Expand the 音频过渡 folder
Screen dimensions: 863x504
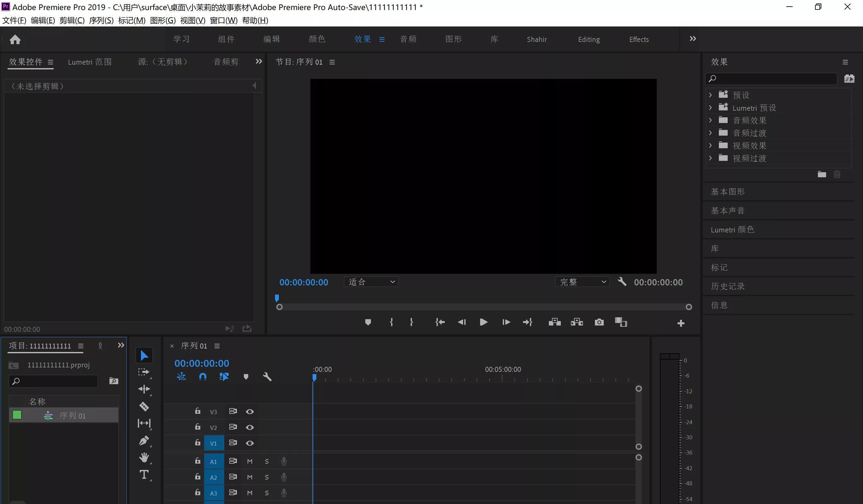(710, 133)
